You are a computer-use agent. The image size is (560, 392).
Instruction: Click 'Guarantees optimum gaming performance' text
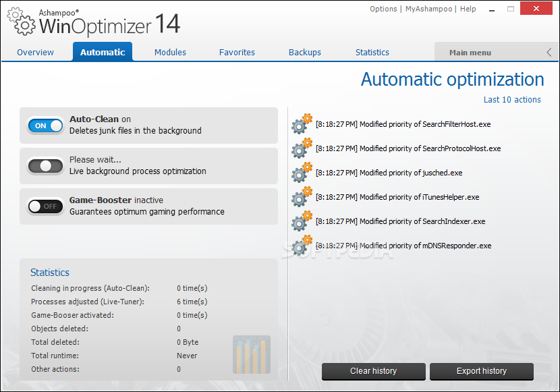coord(147,212)
